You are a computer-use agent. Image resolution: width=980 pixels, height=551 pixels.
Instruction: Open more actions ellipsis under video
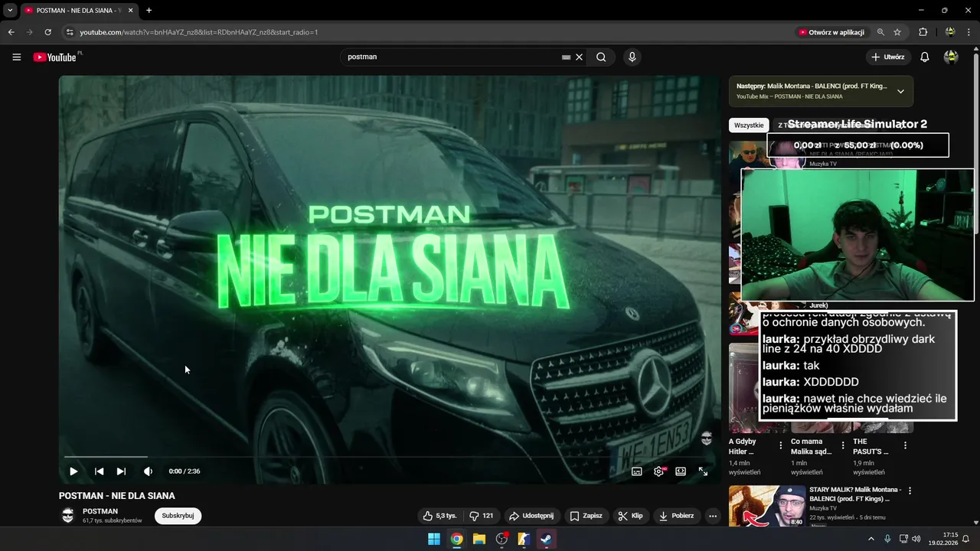coord(713,516)
